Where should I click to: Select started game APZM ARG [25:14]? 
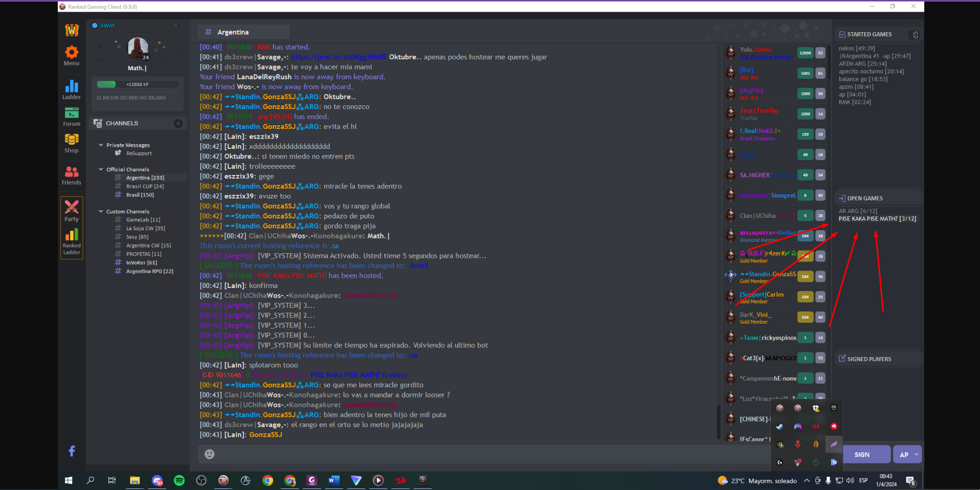[862, 64]
